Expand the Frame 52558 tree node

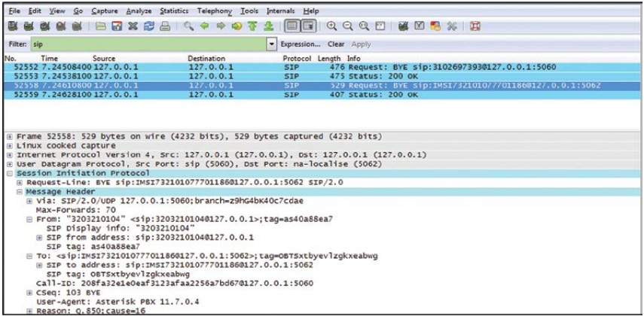(9, 136)
